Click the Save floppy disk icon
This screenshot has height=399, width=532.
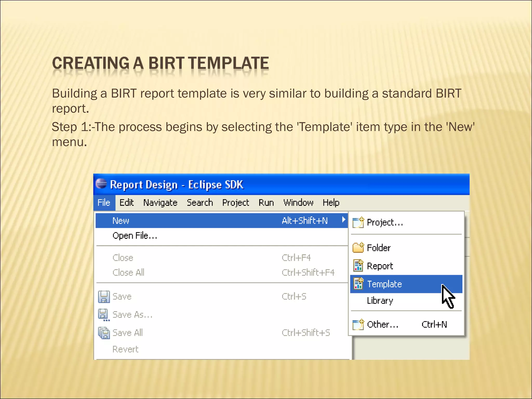point(104,297)
